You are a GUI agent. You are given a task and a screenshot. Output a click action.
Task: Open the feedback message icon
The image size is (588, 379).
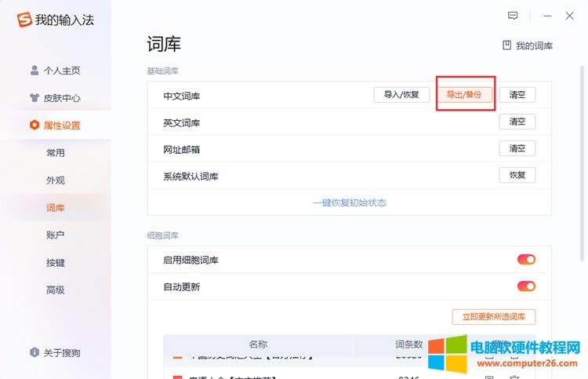[x=514, y=15]
